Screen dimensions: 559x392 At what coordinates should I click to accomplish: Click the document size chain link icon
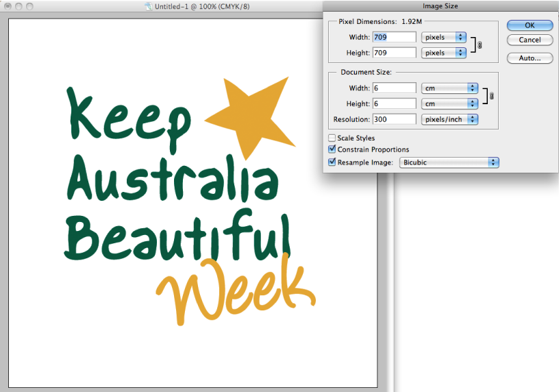click(x=492, y=96)
